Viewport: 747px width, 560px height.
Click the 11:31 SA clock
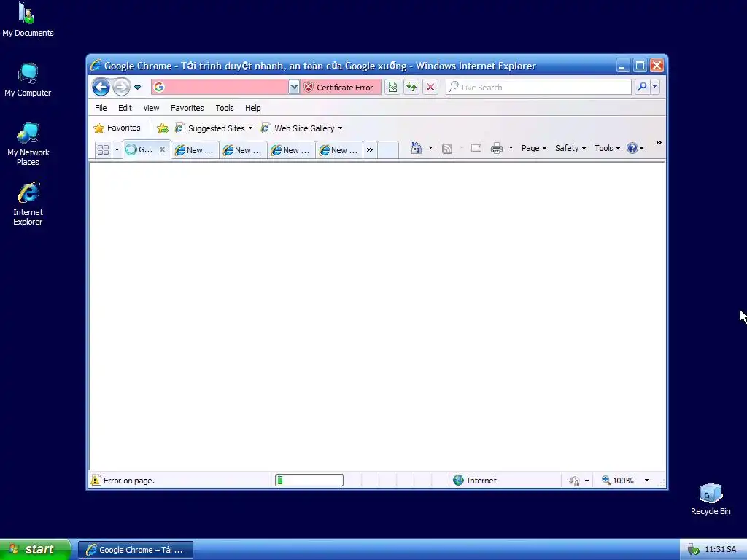coord(720,550)
